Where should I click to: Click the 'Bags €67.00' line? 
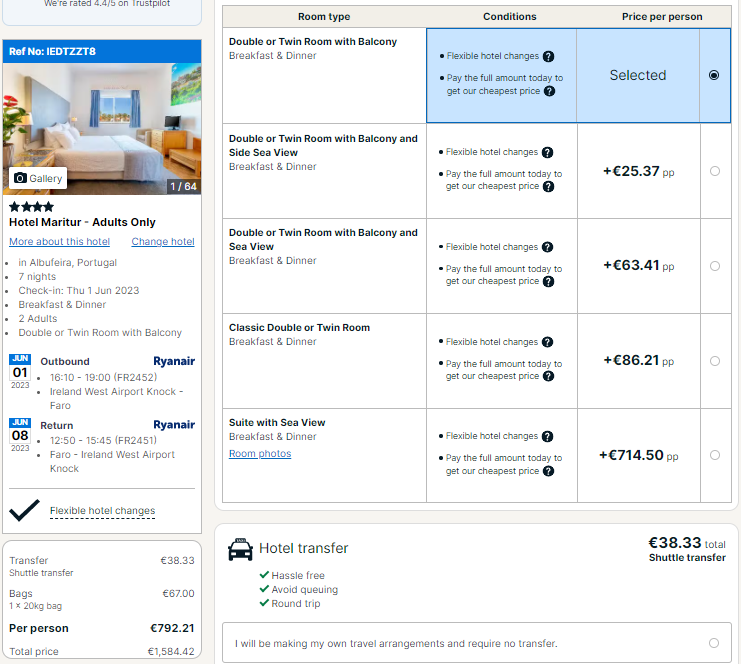102,594
